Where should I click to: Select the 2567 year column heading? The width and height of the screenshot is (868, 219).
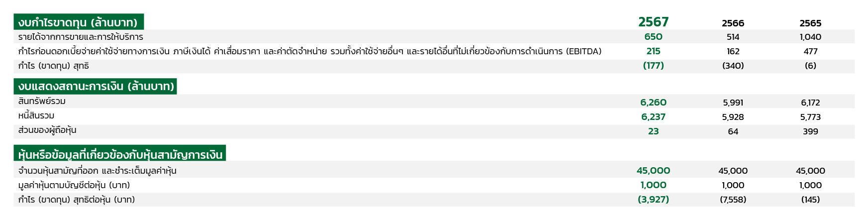click(x=653, y=22)
